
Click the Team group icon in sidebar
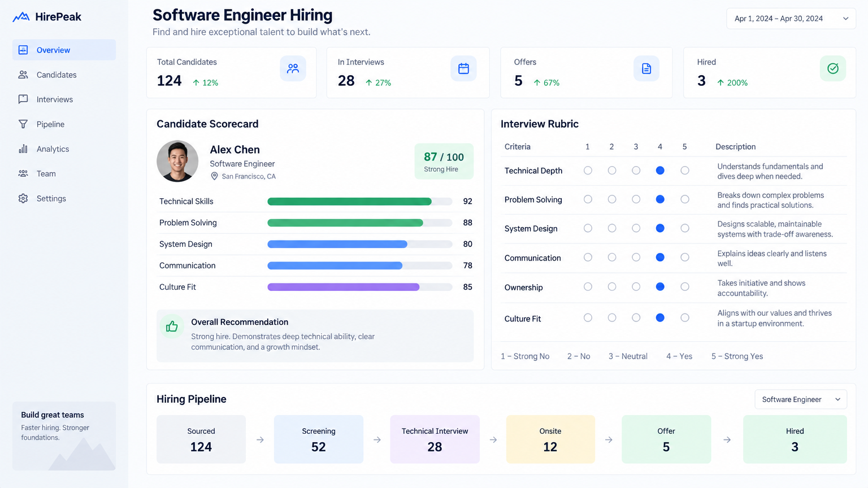pos(23,173)
